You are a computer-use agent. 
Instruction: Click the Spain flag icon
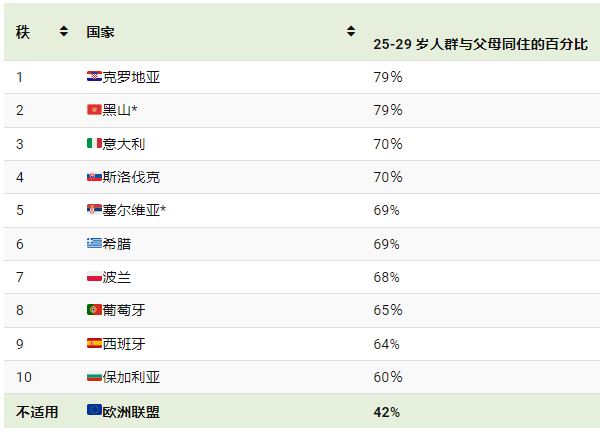click(94, 343)
